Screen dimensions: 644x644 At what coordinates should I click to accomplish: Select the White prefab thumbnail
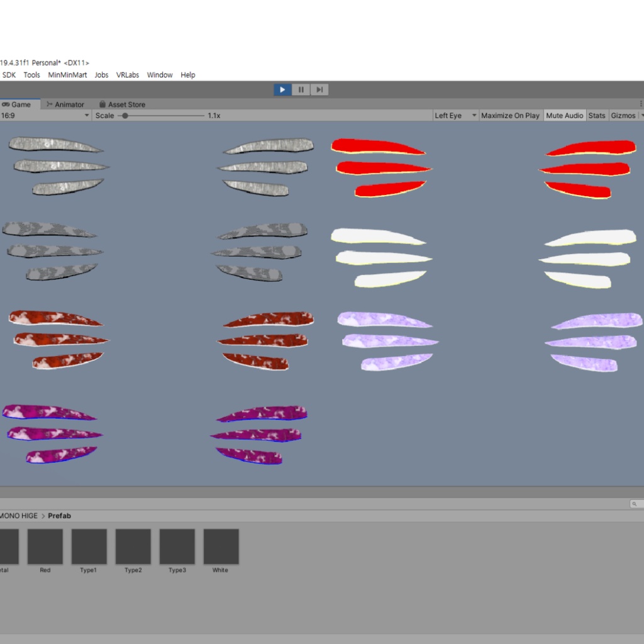pyautogui.click(x=221, y=547)
